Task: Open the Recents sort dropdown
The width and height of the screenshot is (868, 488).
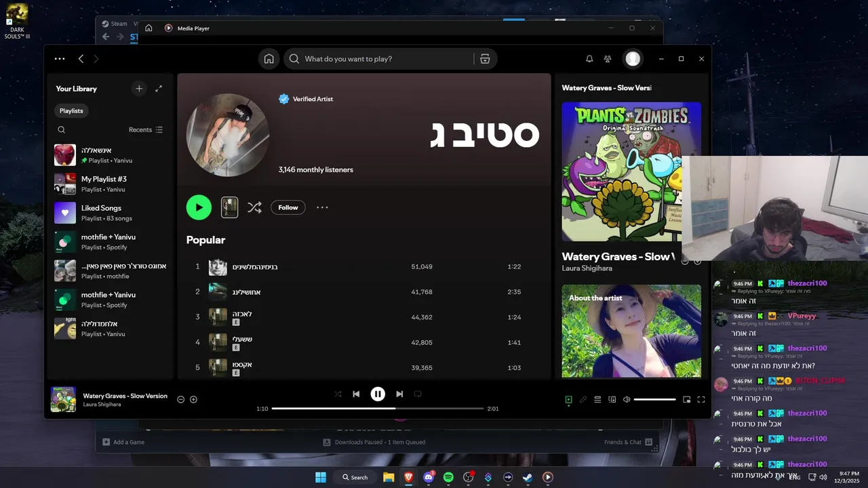Action: pyautogui.click(x=146, y=129)
